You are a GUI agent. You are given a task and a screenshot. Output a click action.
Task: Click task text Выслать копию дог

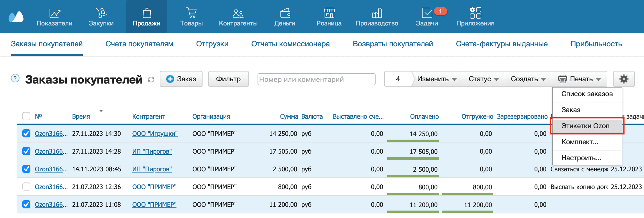point(579,187)
